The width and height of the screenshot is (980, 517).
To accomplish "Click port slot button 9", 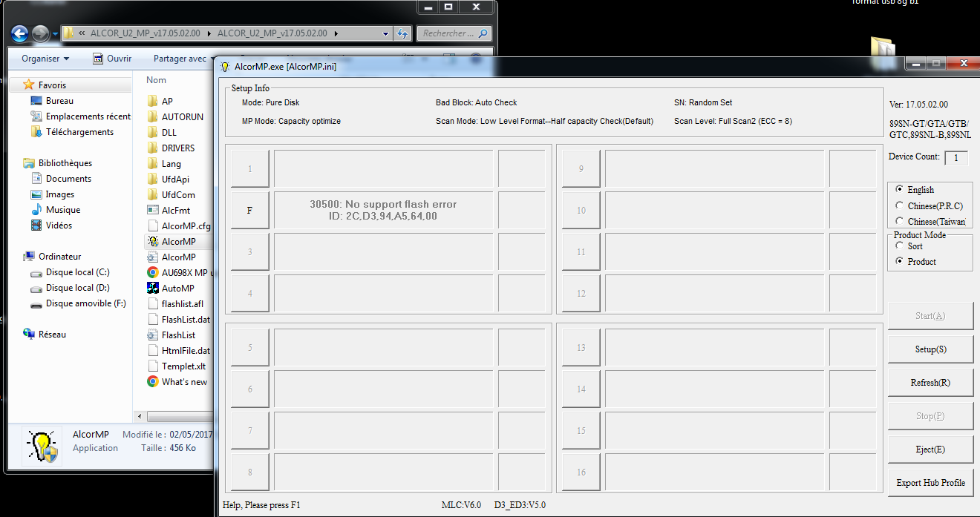I will [581, 169].
